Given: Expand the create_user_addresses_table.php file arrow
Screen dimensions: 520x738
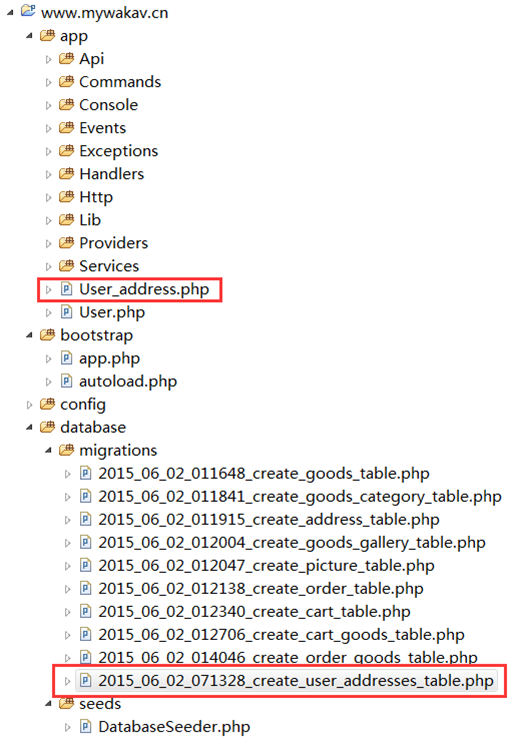Looking at the screenshot, I should pos(67,681).
